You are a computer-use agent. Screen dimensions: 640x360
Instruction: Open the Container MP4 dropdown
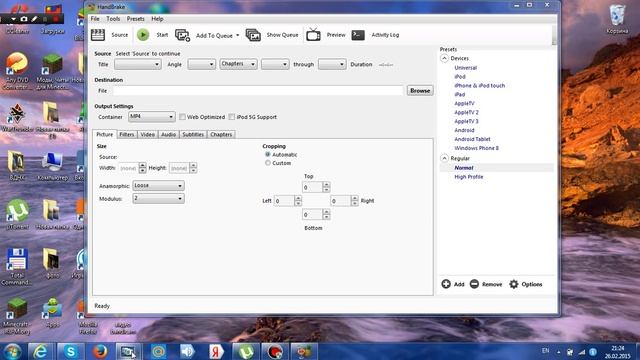(152, 117)
